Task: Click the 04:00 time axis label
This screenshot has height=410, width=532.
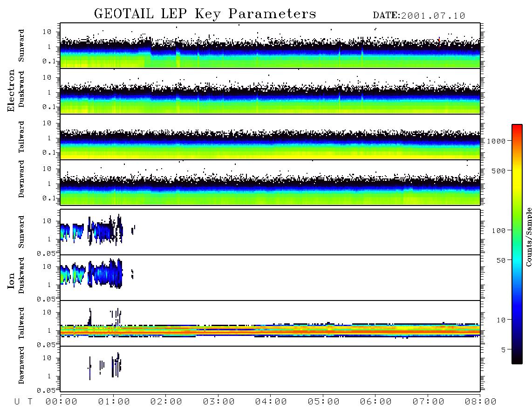Action: [x=271, y=402]
